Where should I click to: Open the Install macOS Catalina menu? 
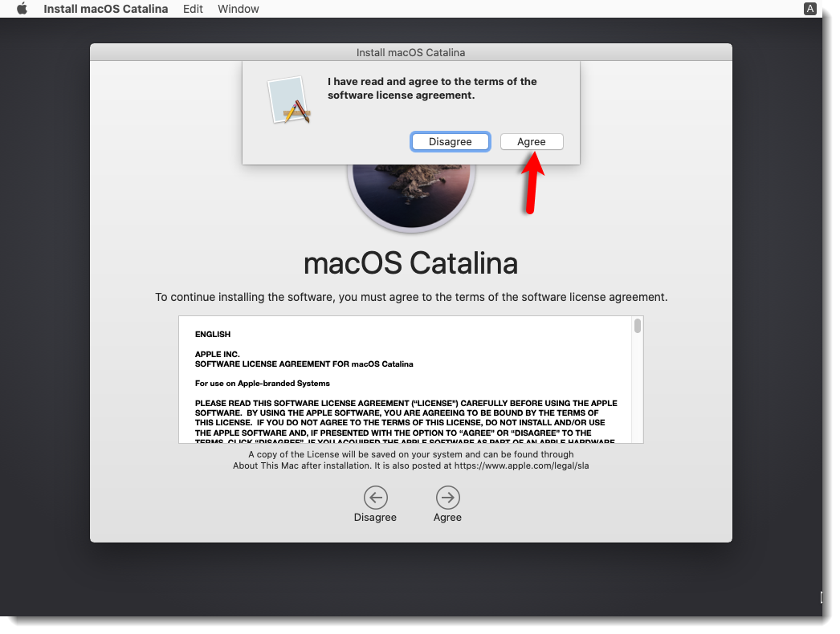point(105,9)
